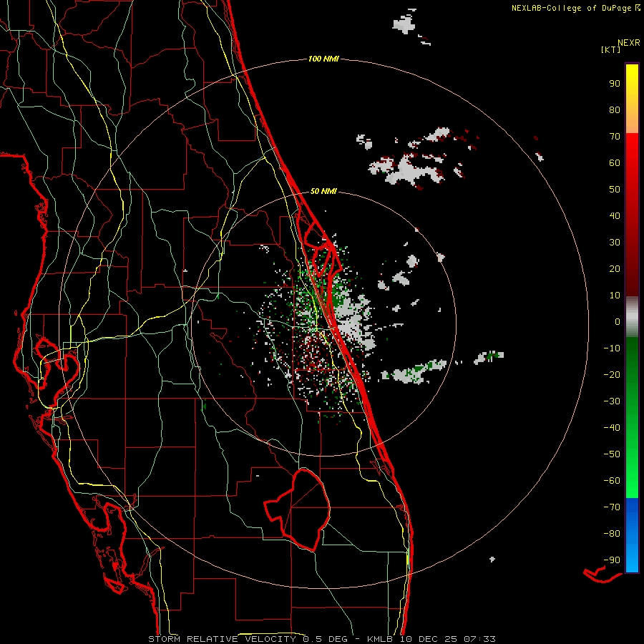644x644 pixels.
Task: Click the -90 value on the velocity scale
Action: 612,560
